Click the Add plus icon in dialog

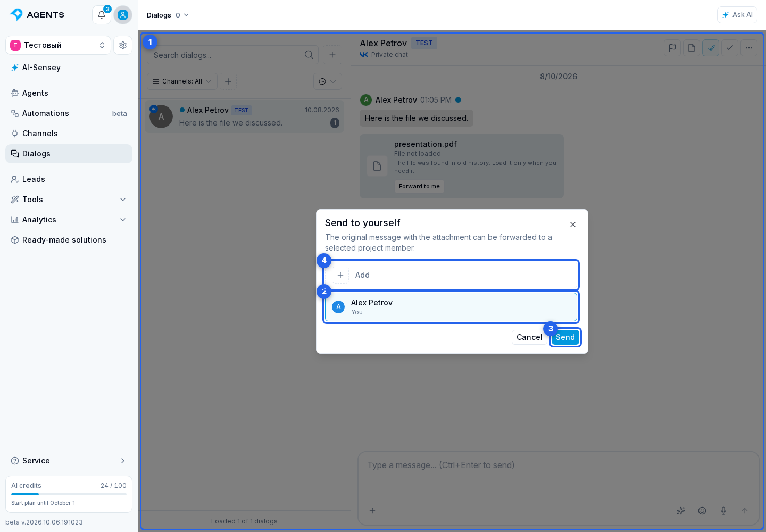[x=340, y=275]
